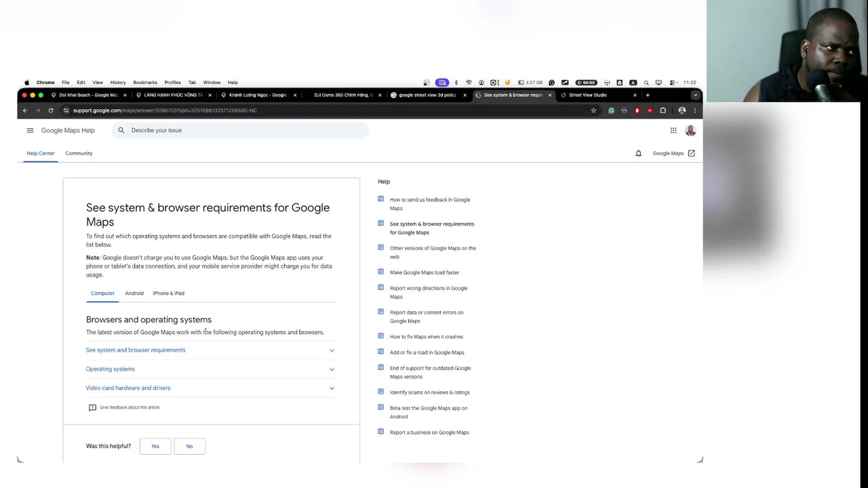Switch to Street View Studio browser tab
Screen dimensions: 868x488
(597, 95)
